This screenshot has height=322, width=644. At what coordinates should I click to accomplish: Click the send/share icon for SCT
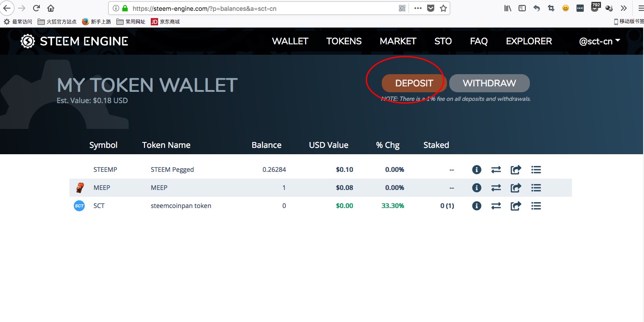click(x=516, y=206)
